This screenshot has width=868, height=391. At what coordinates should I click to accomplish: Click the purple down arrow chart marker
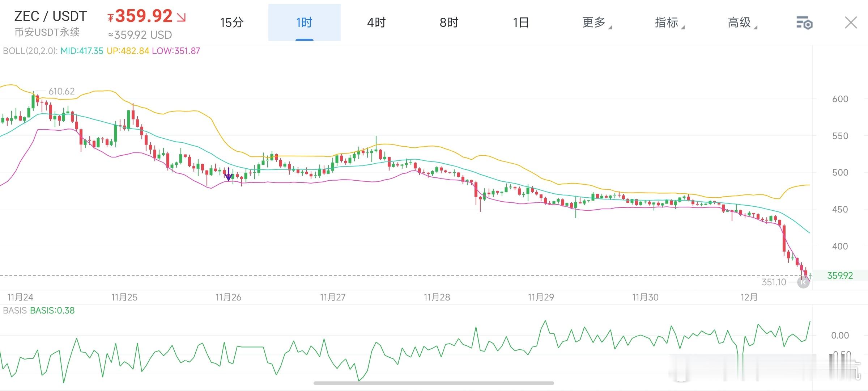[x=229, y=175]
